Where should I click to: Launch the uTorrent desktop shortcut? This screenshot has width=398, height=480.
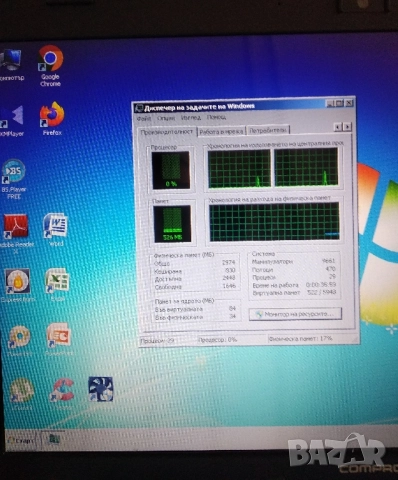(x=21, y=394)
